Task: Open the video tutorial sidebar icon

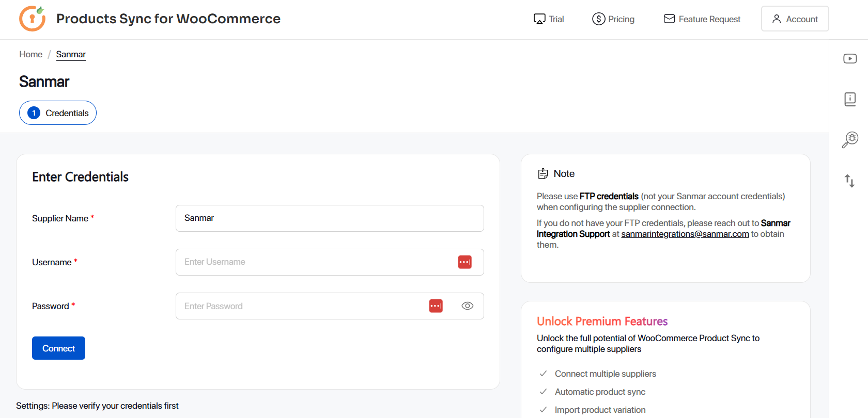Action: click(x=850, y=59)
